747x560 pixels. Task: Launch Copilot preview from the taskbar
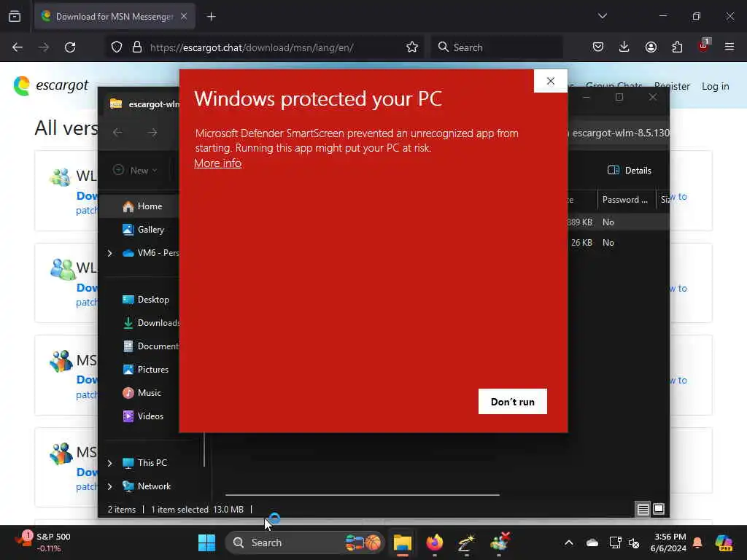[x=724, y=542]
